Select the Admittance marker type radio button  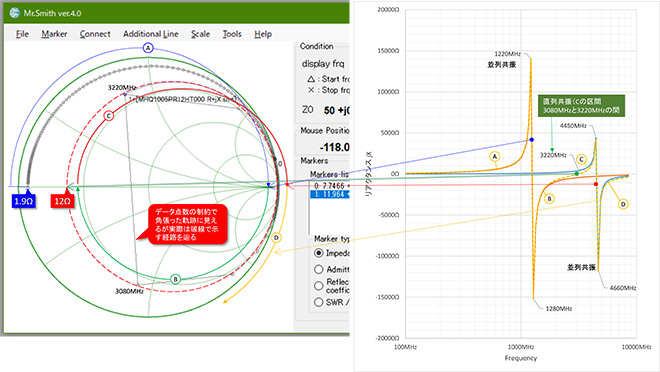(319, 269)
